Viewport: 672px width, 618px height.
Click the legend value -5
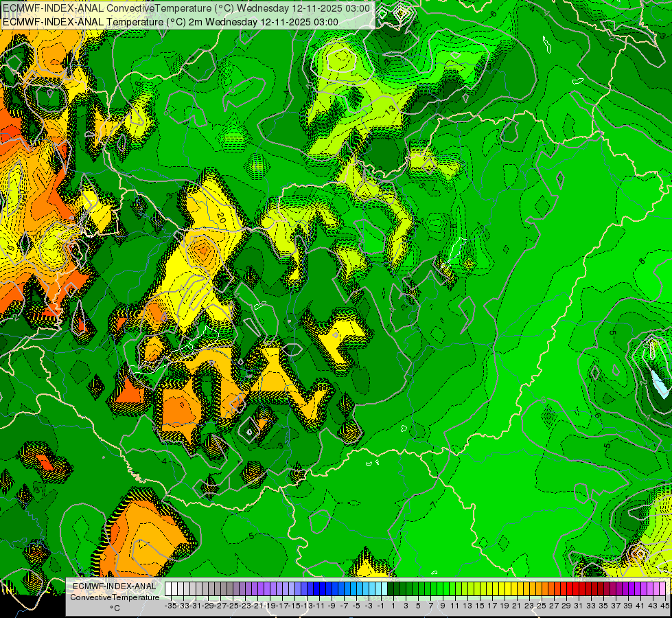[356, 606]
